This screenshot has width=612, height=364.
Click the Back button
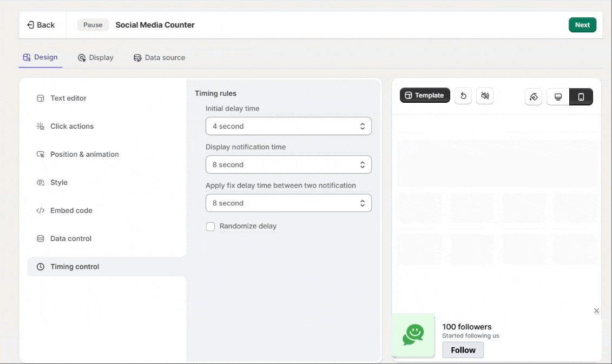(x=41, y=25)
